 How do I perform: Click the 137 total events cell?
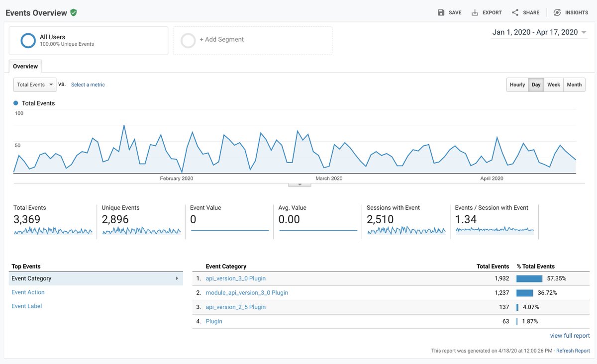coord(504,307)
